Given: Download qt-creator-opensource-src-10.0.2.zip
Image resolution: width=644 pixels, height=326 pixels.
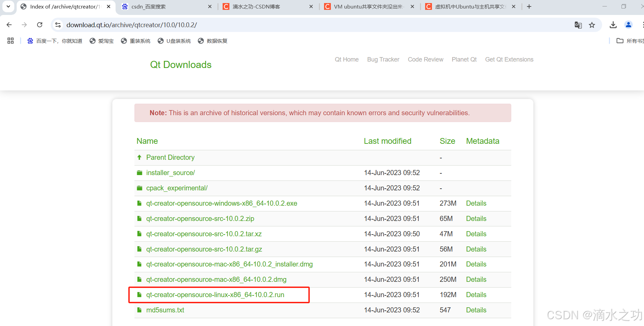Looking at the screenshot, I should click(200, 219).
